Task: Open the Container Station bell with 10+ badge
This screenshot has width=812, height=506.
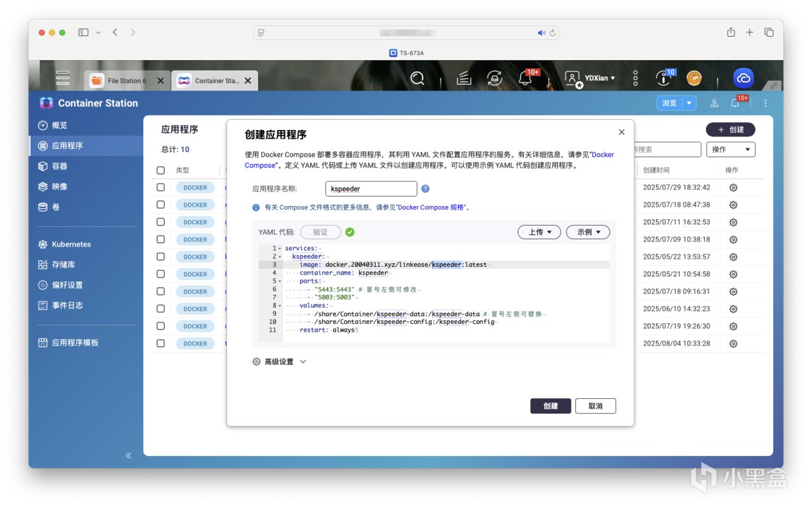Action: coord(736,103)
